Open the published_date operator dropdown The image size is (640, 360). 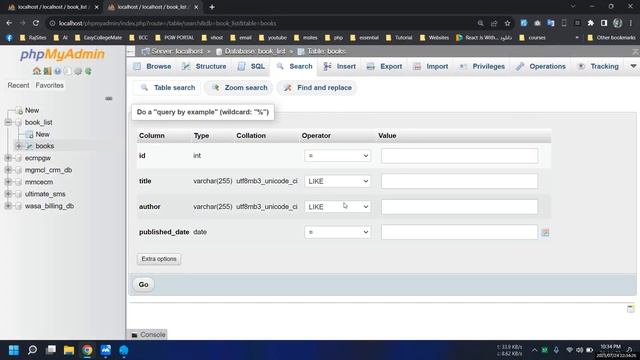(x=338, y=232)
